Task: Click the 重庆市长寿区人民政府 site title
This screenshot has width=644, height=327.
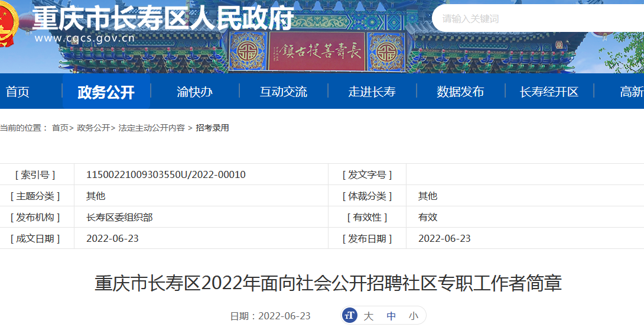Action: pos(163,18)
